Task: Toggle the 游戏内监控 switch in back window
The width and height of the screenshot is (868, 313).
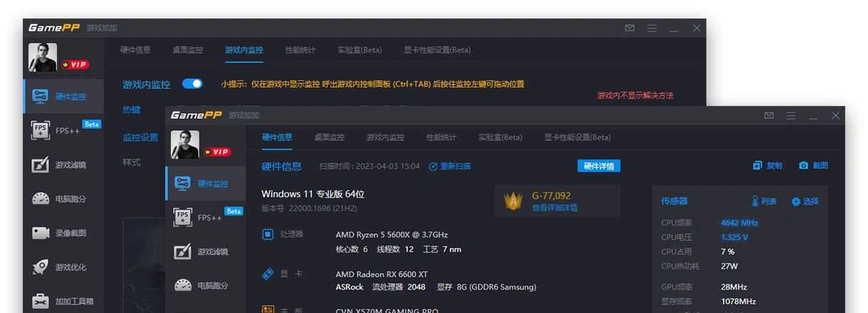Action: (192, 84)
